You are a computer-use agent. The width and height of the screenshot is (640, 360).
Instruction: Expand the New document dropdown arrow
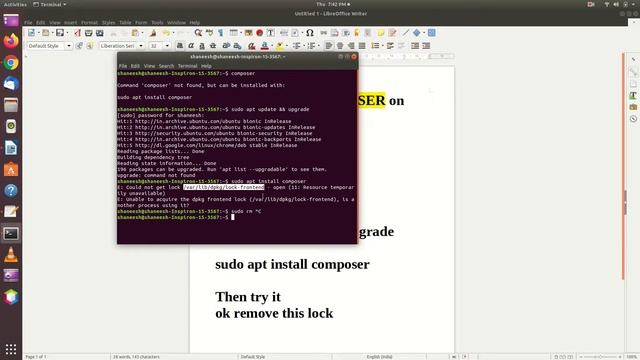38,33
